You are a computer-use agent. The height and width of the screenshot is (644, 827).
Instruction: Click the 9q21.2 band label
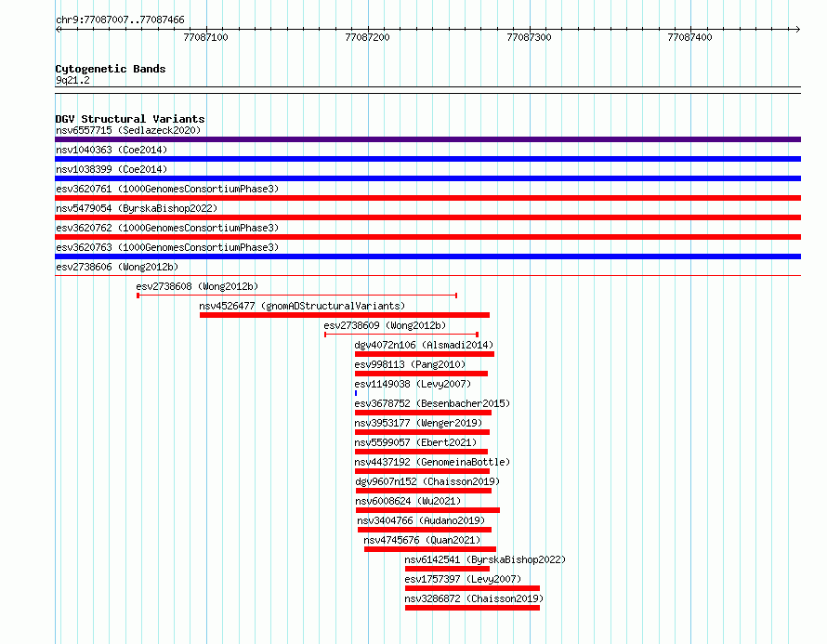(x=72, y=80)
